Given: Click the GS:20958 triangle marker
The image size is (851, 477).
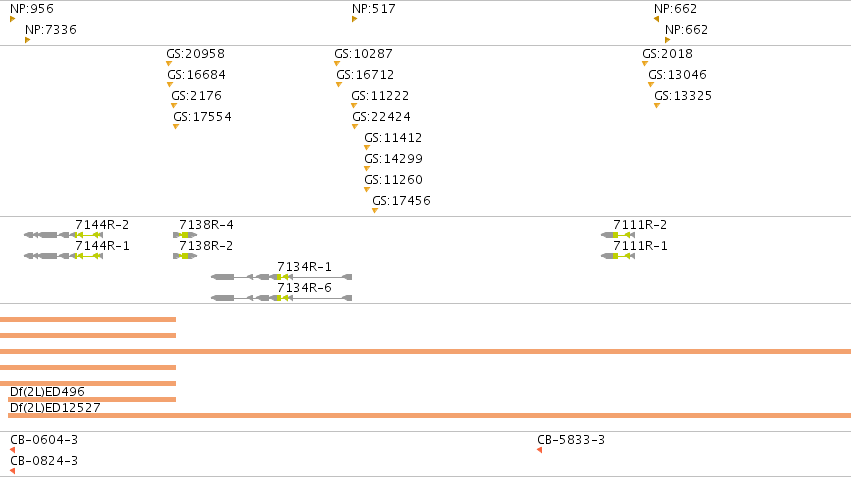Looking at the screenshot, I should tap(169, 63).
